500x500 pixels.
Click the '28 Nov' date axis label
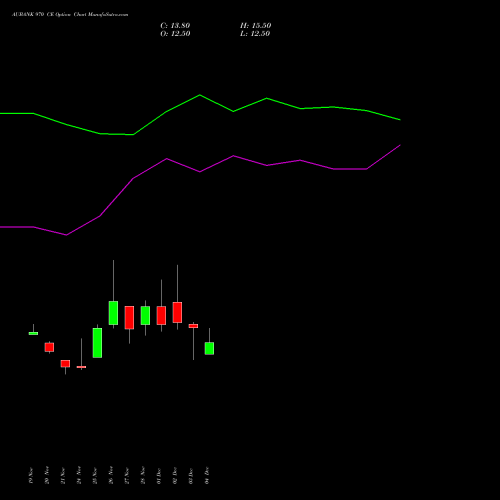143,475
